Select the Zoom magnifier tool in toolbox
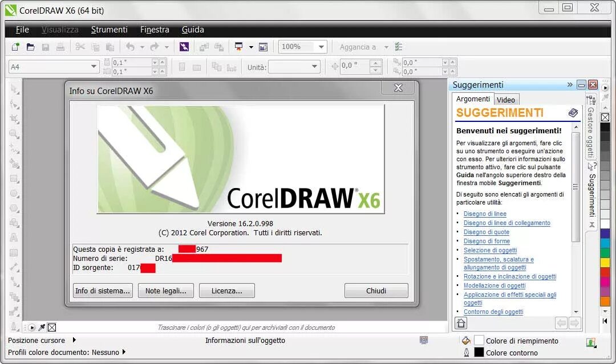Viewport: 616px width, 364px height. click(14, 134)
